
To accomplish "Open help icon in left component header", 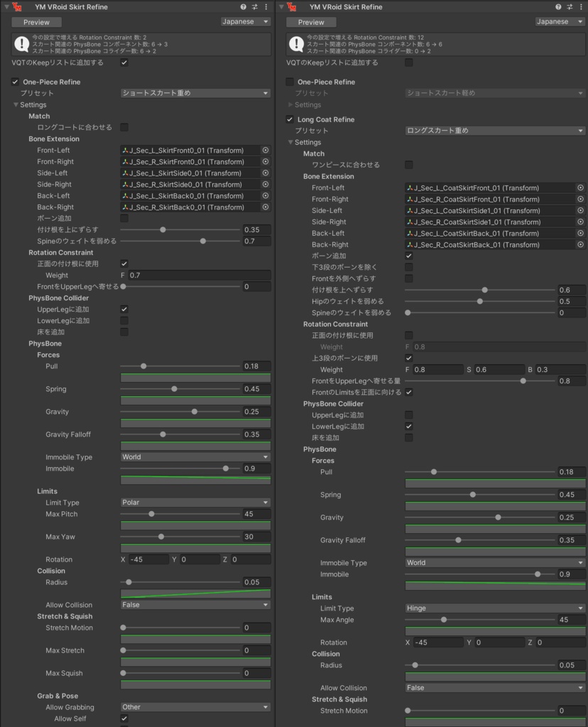I will [x=243, y=7].
